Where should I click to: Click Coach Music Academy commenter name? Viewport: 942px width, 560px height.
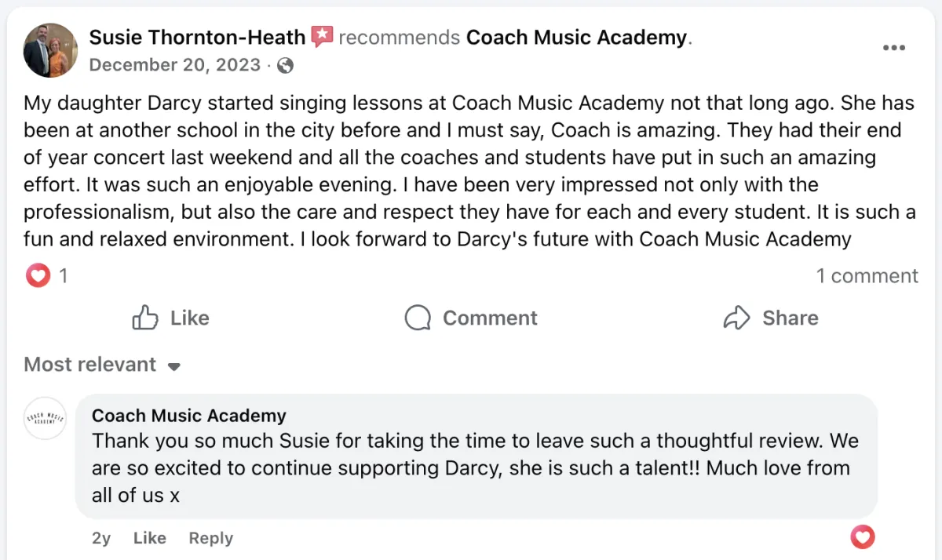click(188, 415)
